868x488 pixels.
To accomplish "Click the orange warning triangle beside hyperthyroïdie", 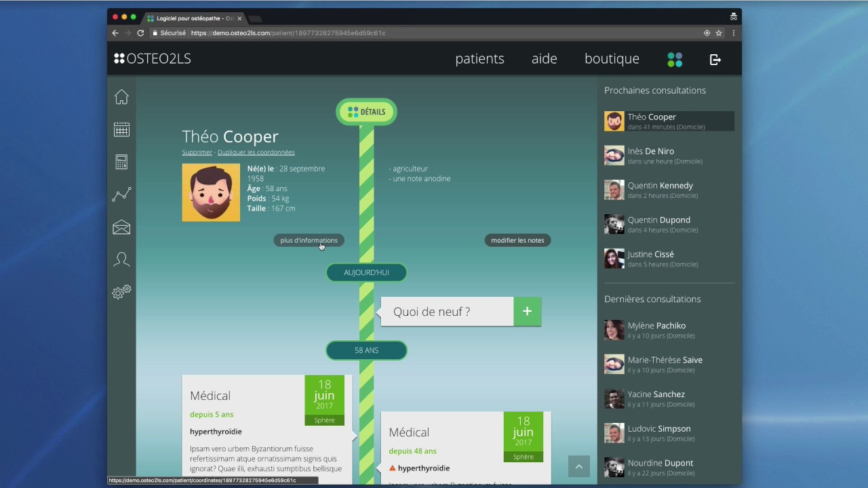I will (392, 468).
